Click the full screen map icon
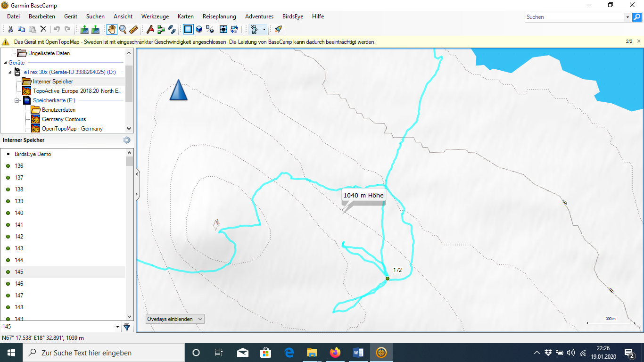 click(223, 29)
